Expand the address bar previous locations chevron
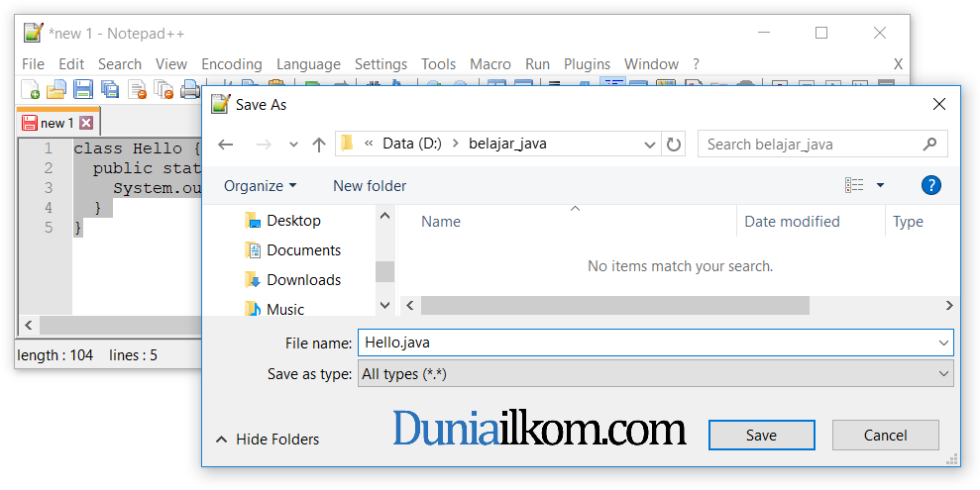 point(650,145)
